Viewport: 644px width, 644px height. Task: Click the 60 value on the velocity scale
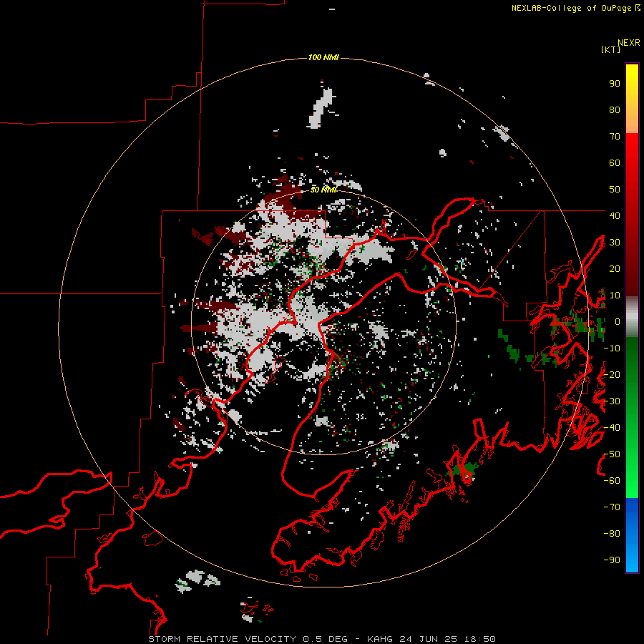[x=615, y=163]
